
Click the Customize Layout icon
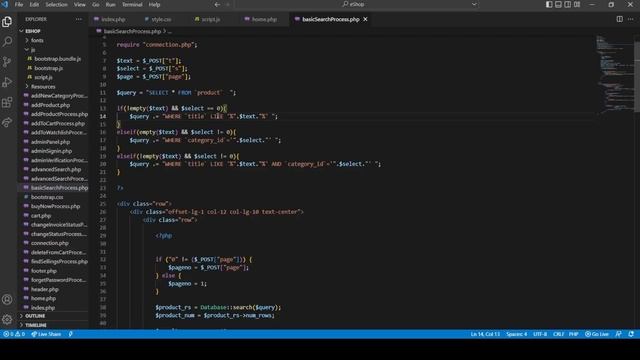577,4
